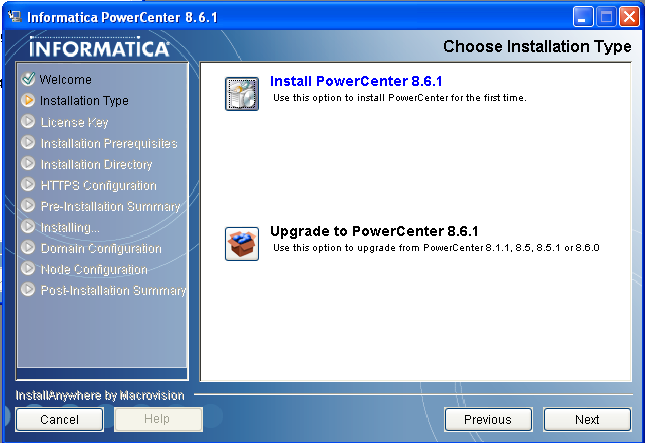Click the Post-Installation Summary step label
This screenshot has width=645, height=443.
tap(113, 290)
